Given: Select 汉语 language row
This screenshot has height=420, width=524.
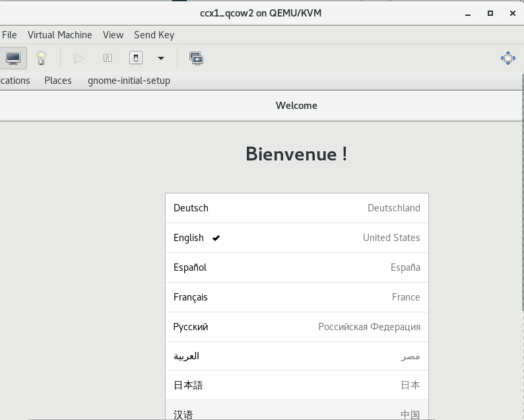Looking at the screenshot, I should point(297,410).
